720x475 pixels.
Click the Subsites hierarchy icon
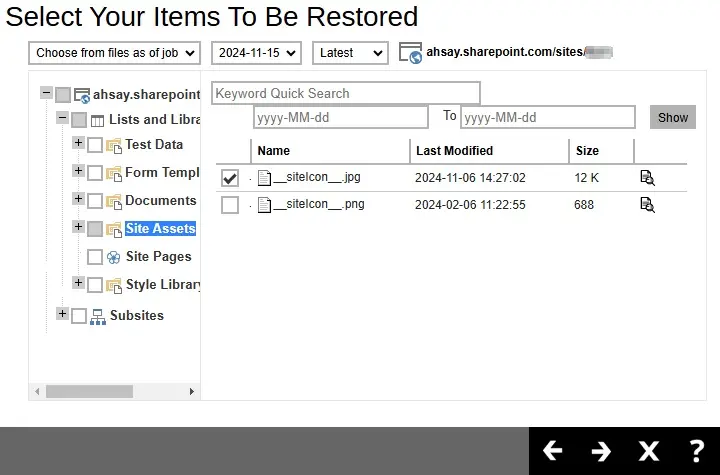click(98, 317)
